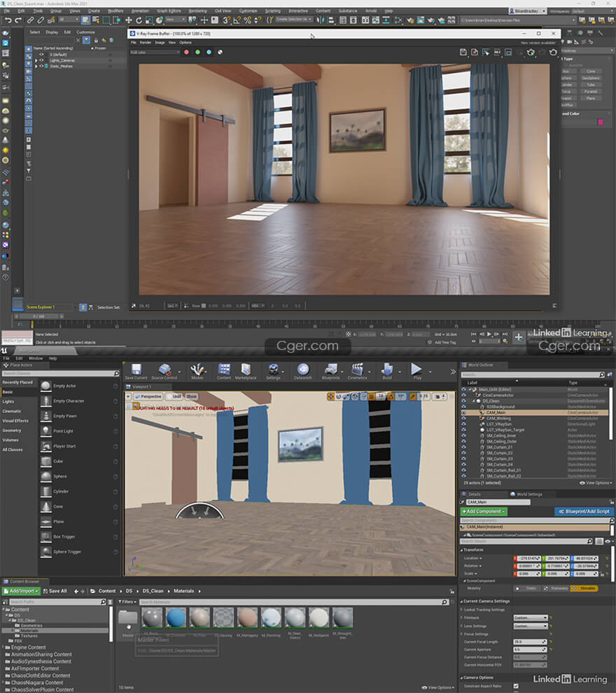The image size is (616, 693).
Task: Click Save All in Content Browser
Action: tap(55, 591)
